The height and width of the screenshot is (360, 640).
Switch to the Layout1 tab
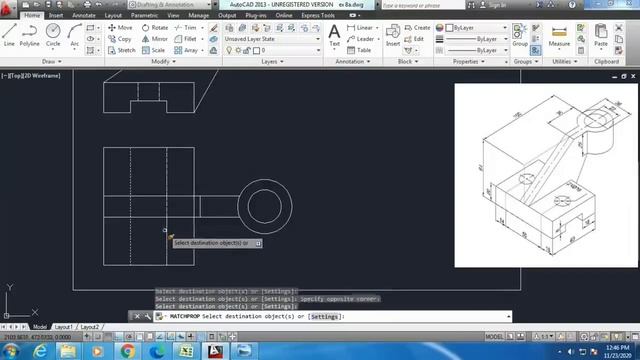click(63, 327)
